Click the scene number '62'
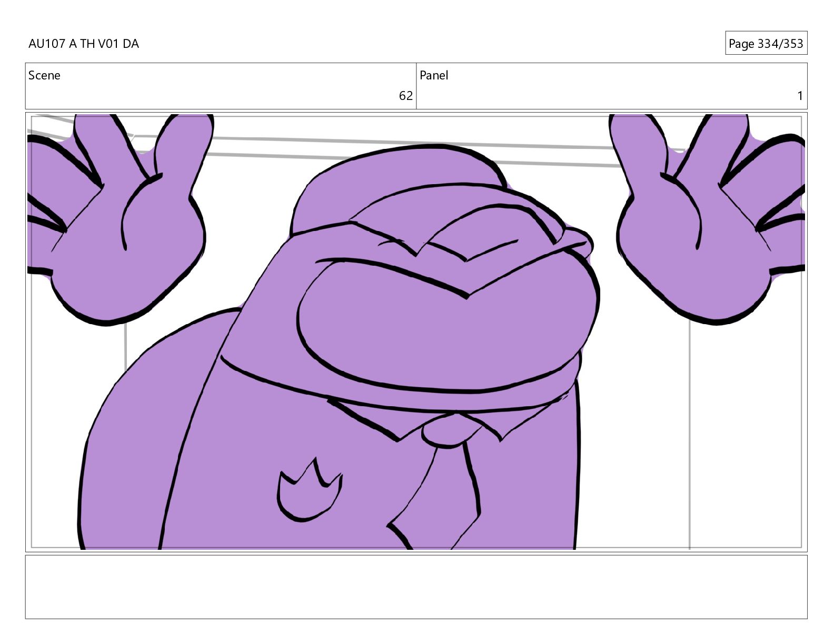Image resolution: width=834 pixels, height=644 pixels. pos(405,96)
